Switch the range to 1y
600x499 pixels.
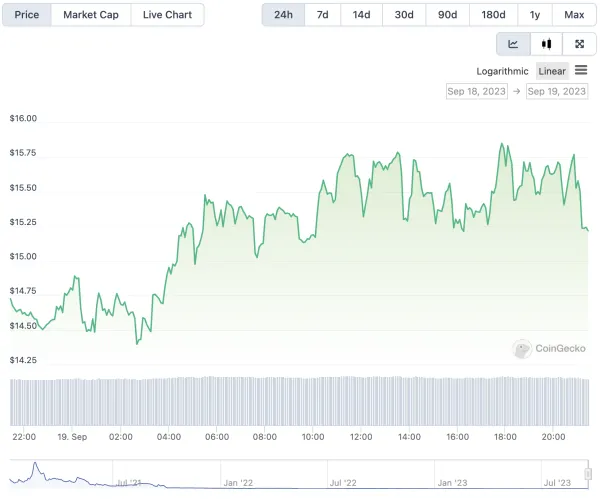pos(535,15)
